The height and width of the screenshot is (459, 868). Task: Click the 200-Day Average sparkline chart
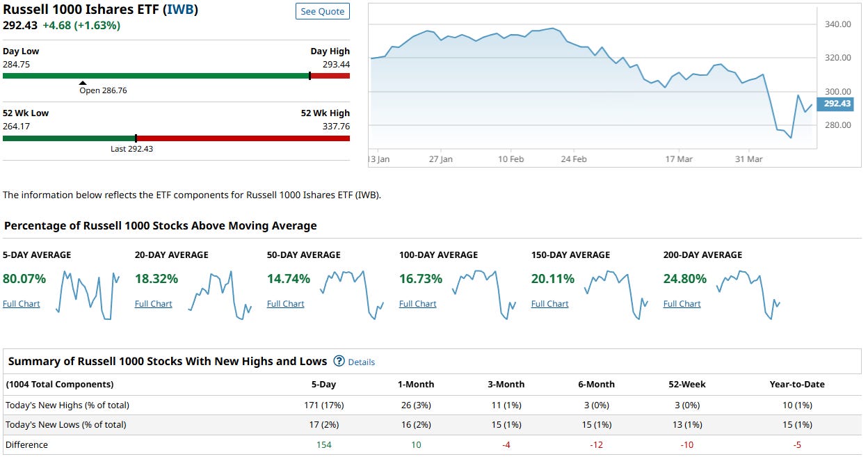tap(748, 295)
